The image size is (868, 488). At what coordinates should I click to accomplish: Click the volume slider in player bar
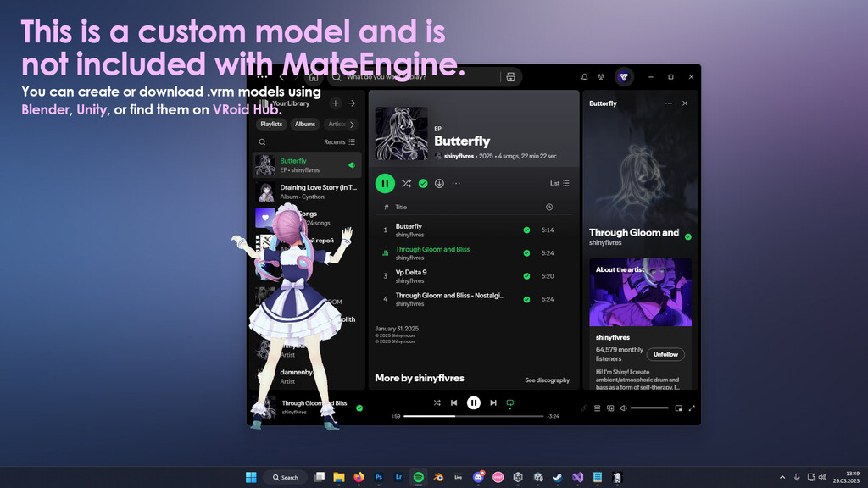649,408
